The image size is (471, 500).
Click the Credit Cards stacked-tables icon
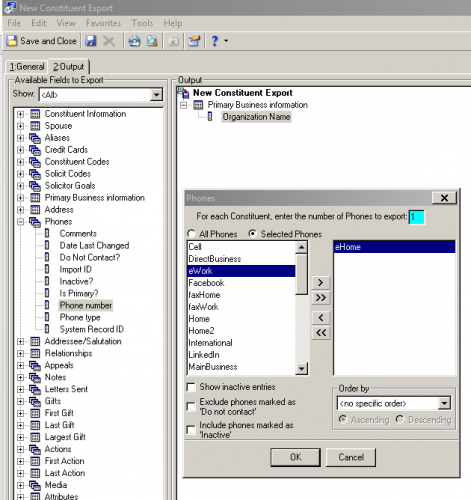pyautogui.click(x=35, y=150)
